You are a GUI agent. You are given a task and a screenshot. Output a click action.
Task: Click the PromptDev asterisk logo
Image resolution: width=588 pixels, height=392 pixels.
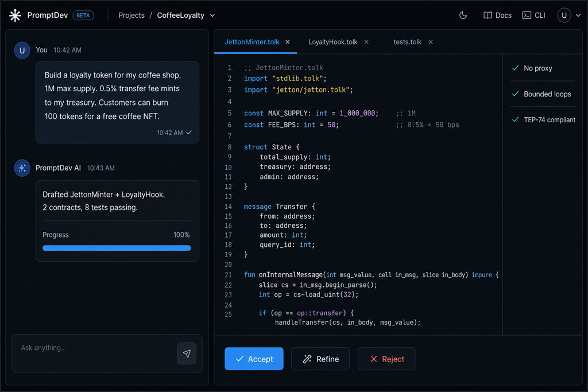point(15,15)
